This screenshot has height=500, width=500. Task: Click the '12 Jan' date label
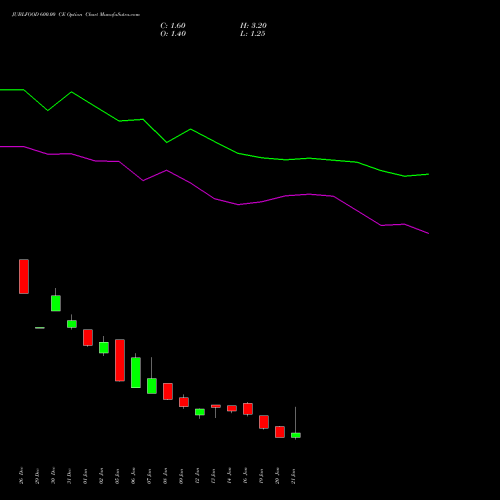click(197, 476)
